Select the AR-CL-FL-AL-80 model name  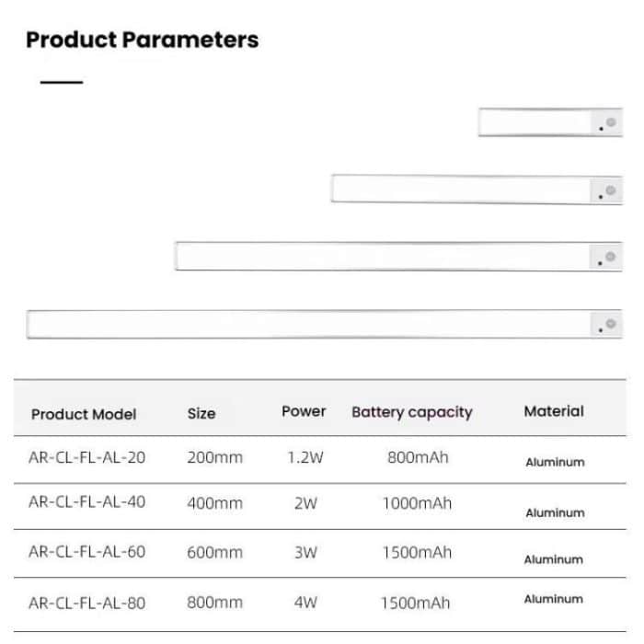86,604
